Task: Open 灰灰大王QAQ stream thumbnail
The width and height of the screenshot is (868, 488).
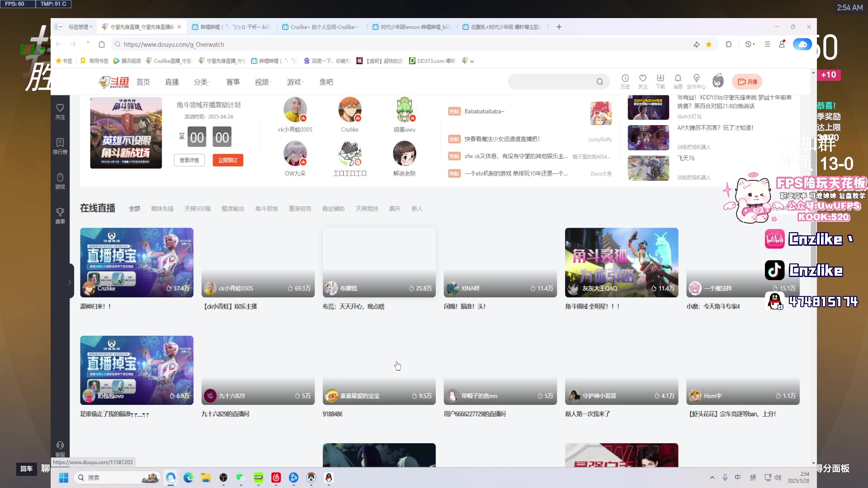Action: [622, 263]
